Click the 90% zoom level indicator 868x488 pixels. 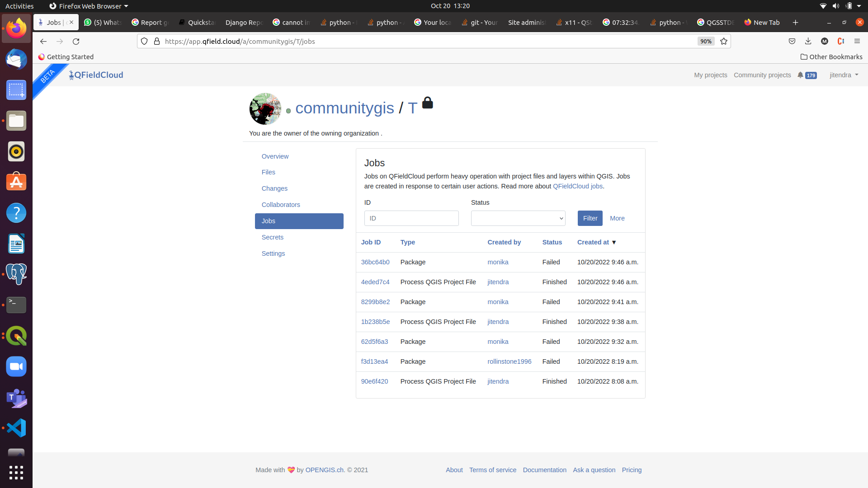click(706, 41)
